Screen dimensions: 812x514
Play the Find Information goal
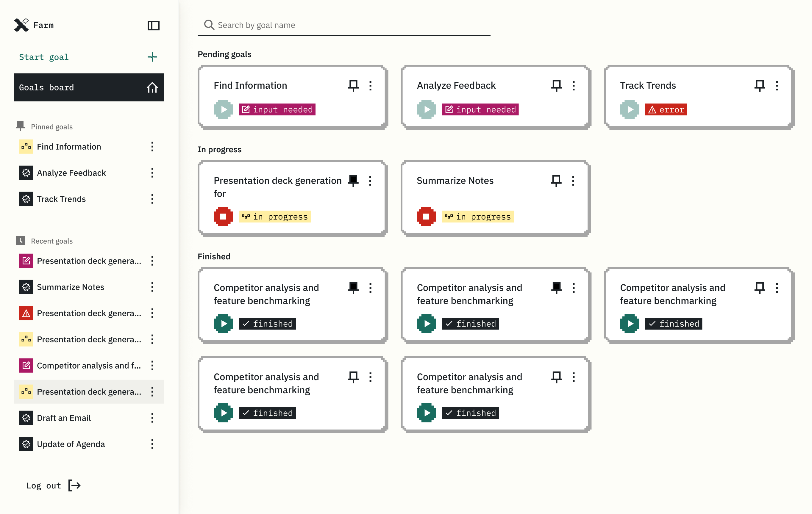coord(223,109)
